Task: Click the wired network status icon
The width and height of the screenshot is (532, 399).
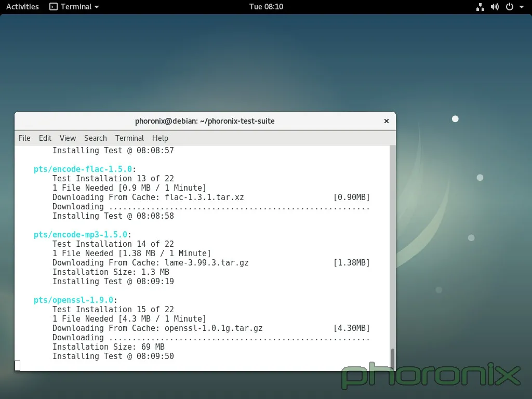Action: [480, 7]
